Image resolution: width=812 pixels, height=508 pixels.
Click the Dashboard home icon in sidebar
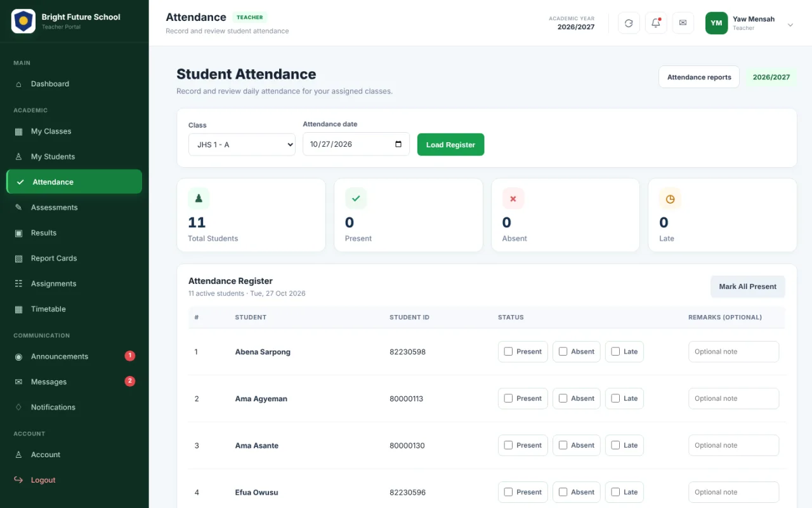[18, 84]
